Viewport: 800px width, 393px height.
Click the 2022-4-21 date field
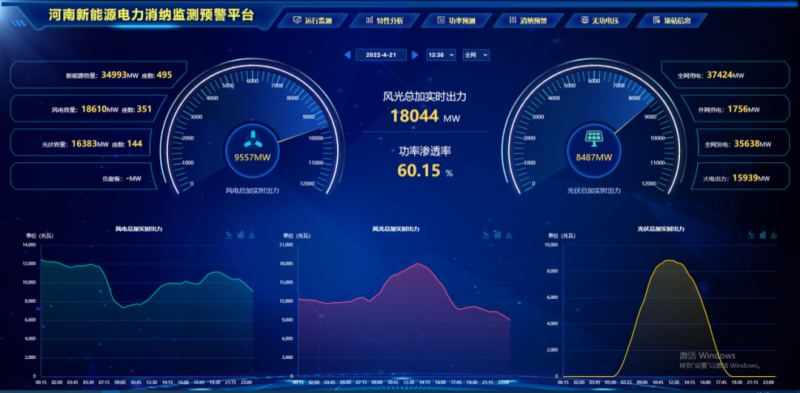pyautogui.click(x=381, y=55)
